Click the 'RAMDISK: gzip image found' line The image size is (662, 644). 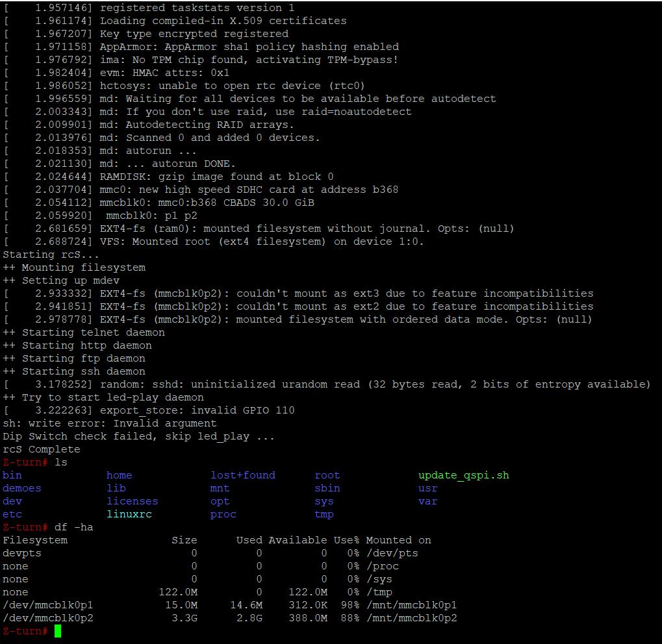point(216,177)
